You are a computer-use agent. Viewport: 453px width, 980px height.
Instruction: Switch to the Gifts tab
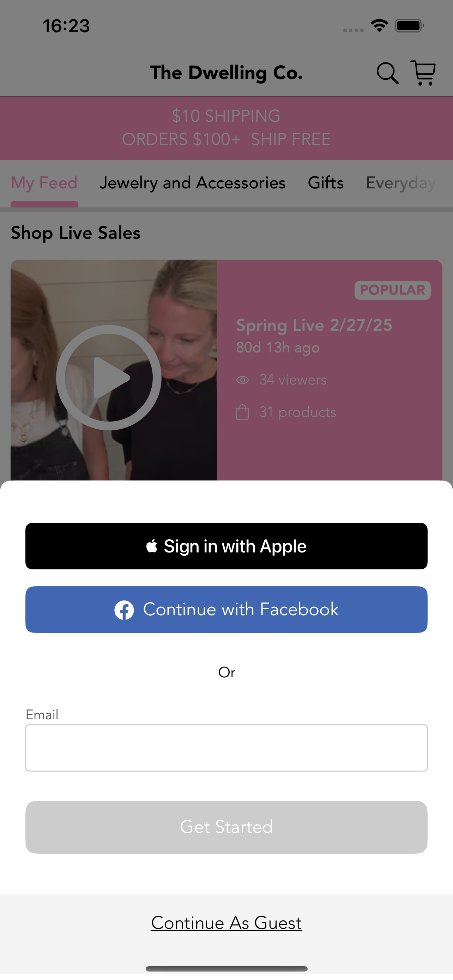pyautogui.click(x=326, y=183)
